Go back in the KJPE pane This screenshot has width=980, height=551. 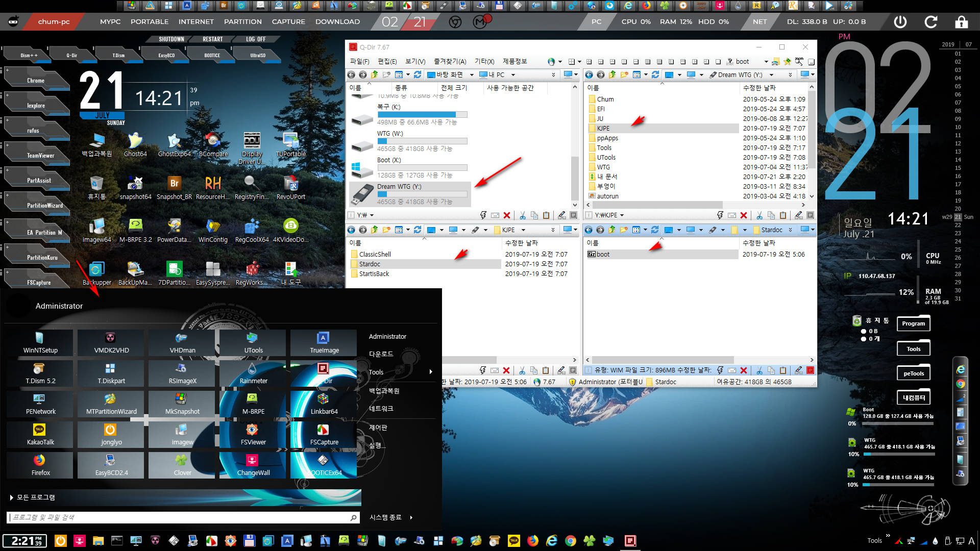pyautogui.click(x=351, y=230)
